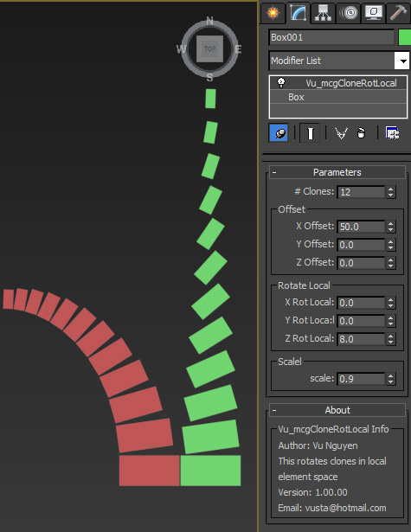The height and width of the screenshot is (532, 411).
Task: Open the Modifier List dropdown
Action: tap(402, 61)
